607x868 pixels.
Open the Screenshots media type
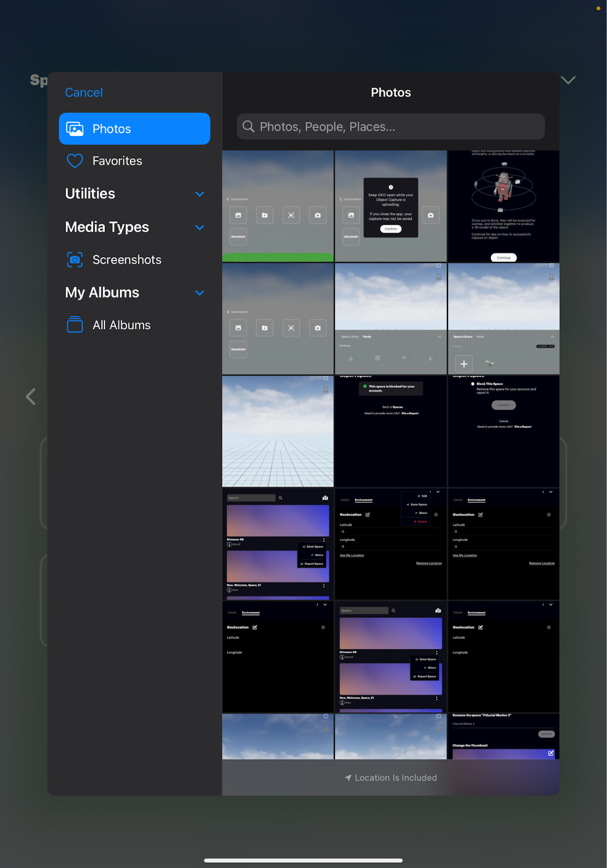[x=127, y=260]
